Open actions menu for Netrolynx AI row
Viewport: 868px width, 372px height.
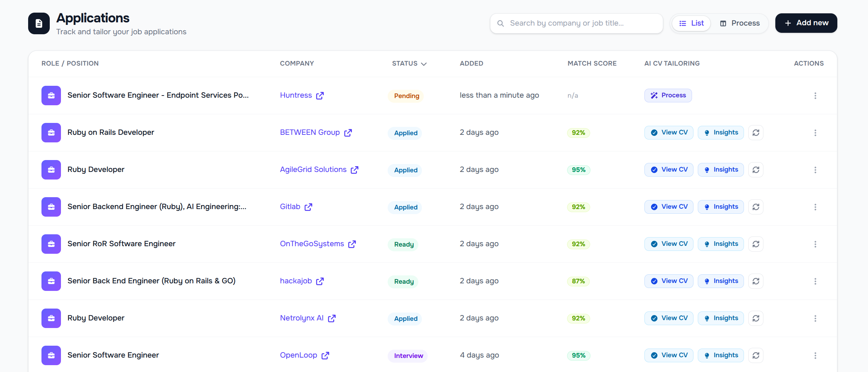[815, 318]
